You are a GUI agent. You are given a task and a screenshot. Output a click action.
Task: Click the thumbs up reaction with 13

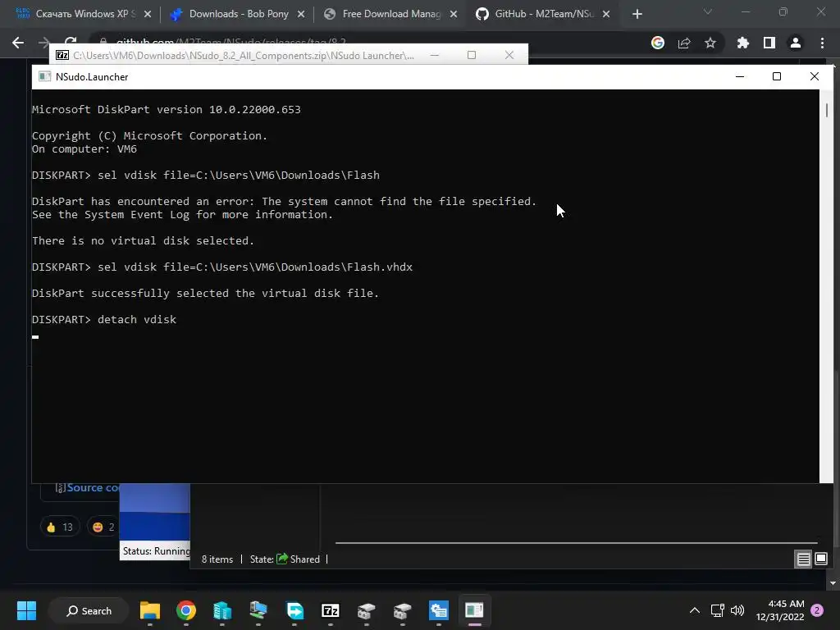(59, 527)
